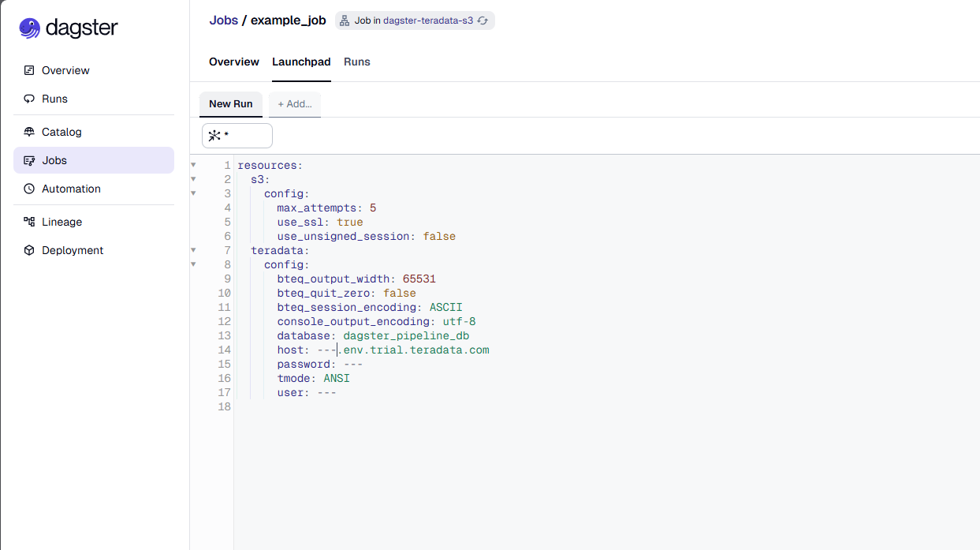Reload the dagster-teradata-s3 code location

[483, 21]
